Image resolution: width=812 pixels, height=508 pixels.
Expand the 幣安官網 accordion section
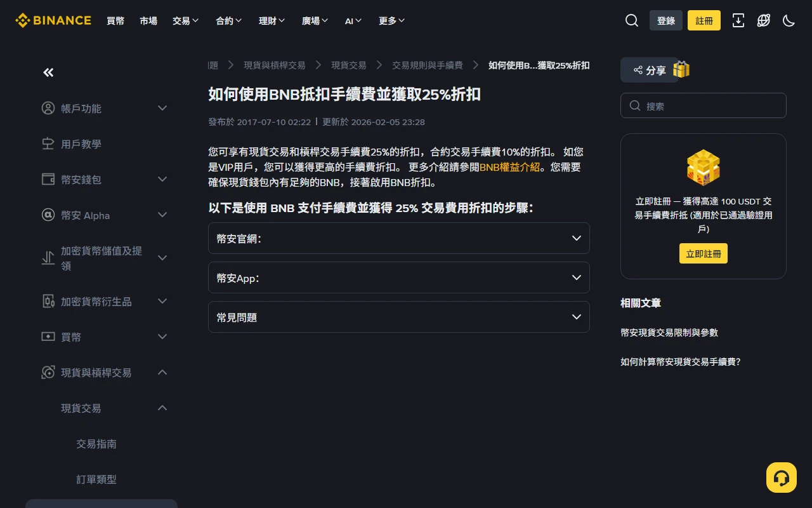(x=399, y=238)
